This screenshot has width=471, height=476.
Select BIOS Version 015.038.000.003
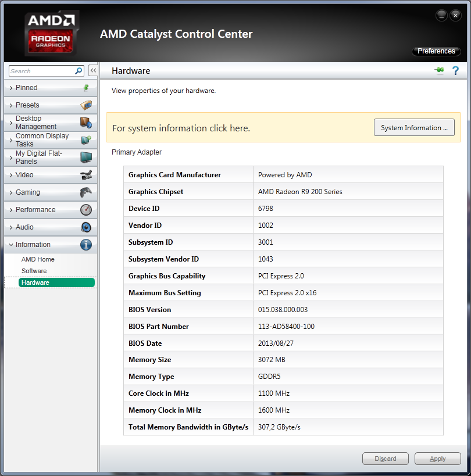coord(283,310)
